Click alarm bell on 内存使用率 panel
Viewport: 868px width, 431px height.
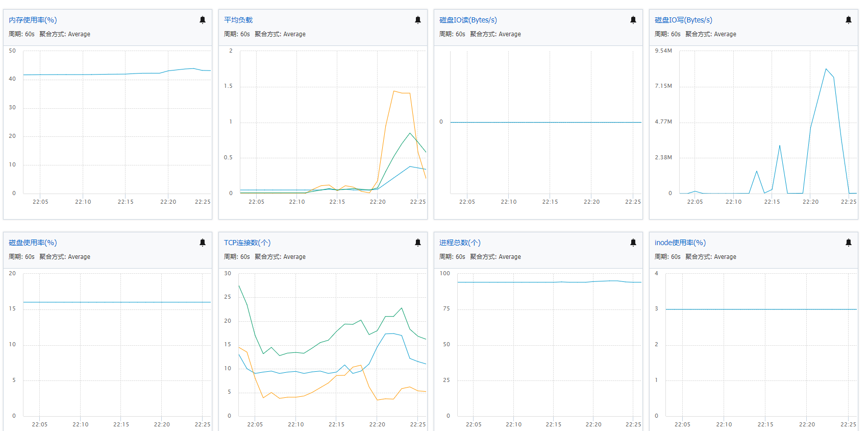coord(203,20)
